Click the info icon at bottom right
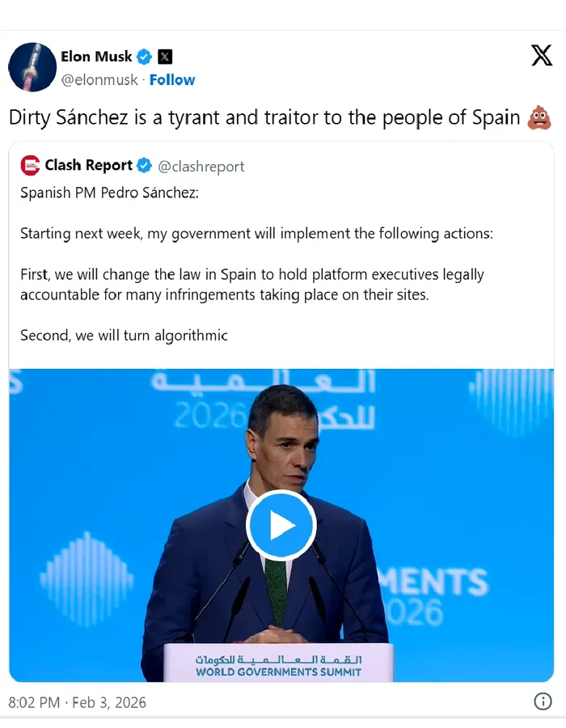The height and width of the screenshot is (728, 566). (543, 701)
